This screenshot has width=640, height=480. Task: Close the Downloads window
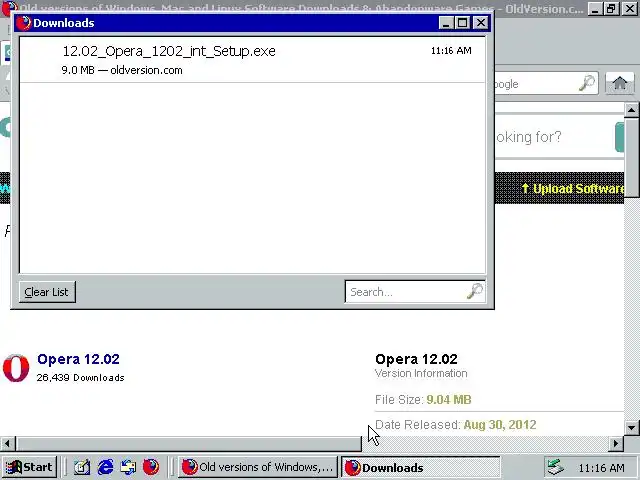[x=481, y=23]
